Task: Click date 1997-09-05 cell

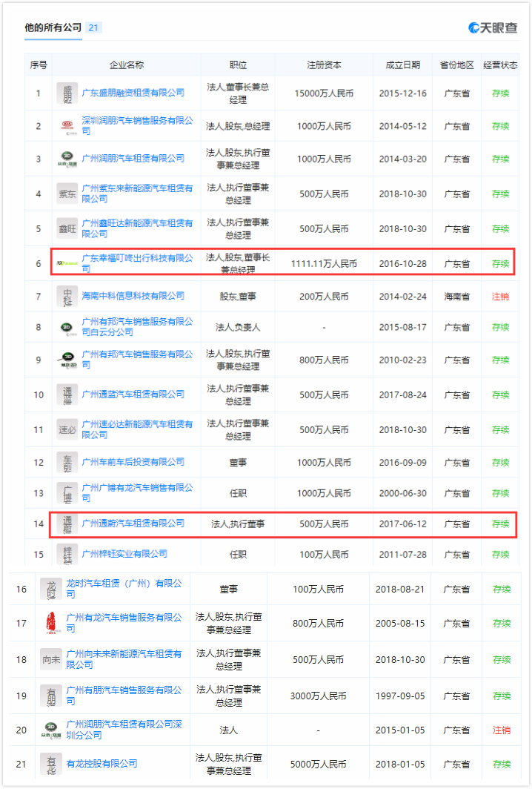Action: click(x=400, y=696)
